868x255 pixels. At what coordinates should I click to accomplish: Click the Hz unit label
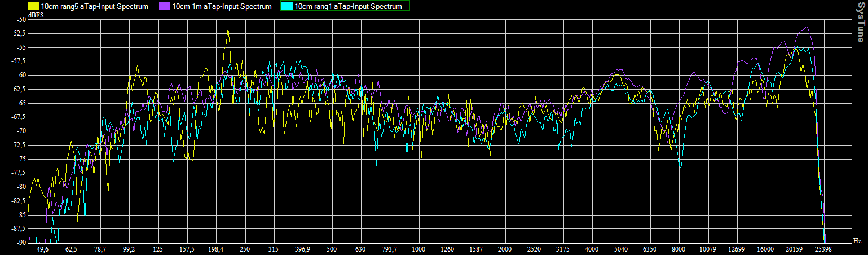point(857,241)
